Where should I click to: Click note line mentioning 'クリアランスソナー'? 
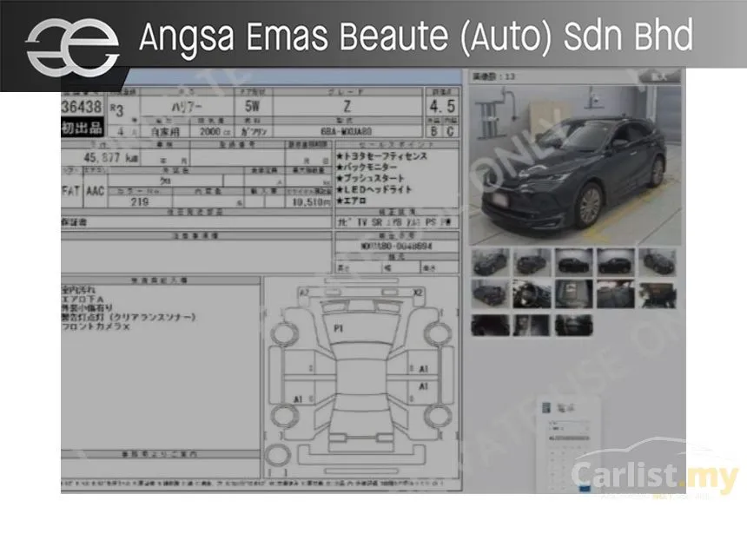[x=129, y=317]
